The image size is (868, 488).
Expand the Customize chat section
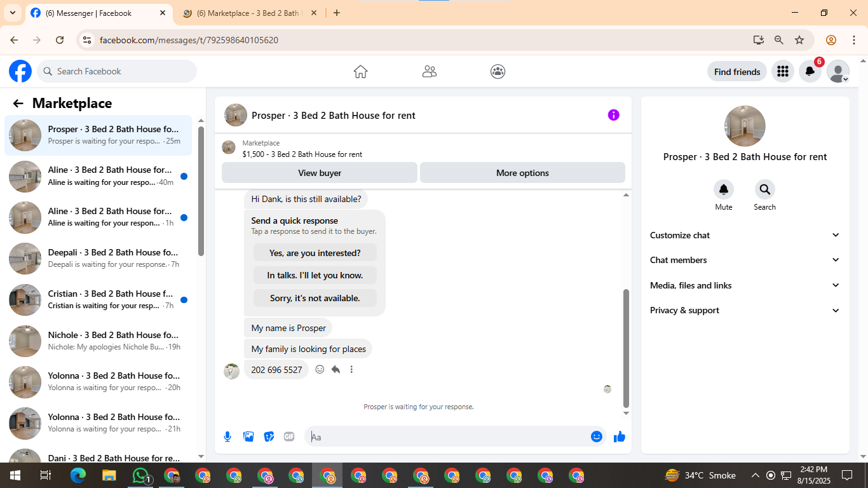745,235
